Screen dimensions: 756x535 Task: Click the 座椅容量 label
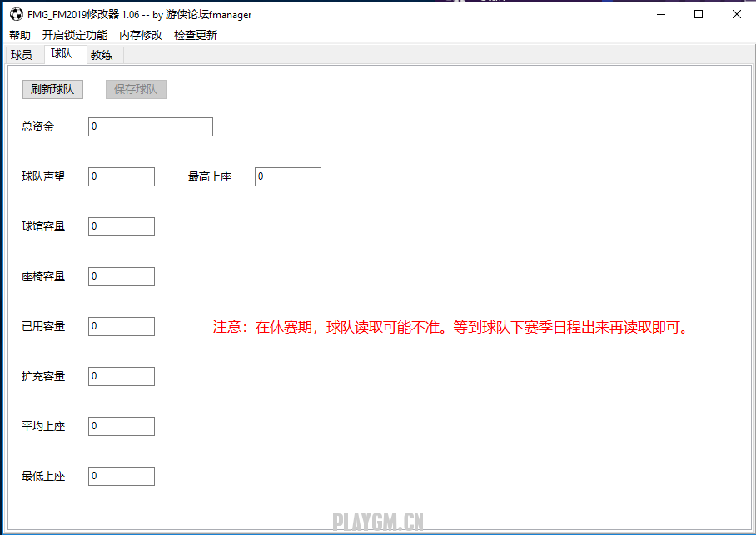(43, 277)
